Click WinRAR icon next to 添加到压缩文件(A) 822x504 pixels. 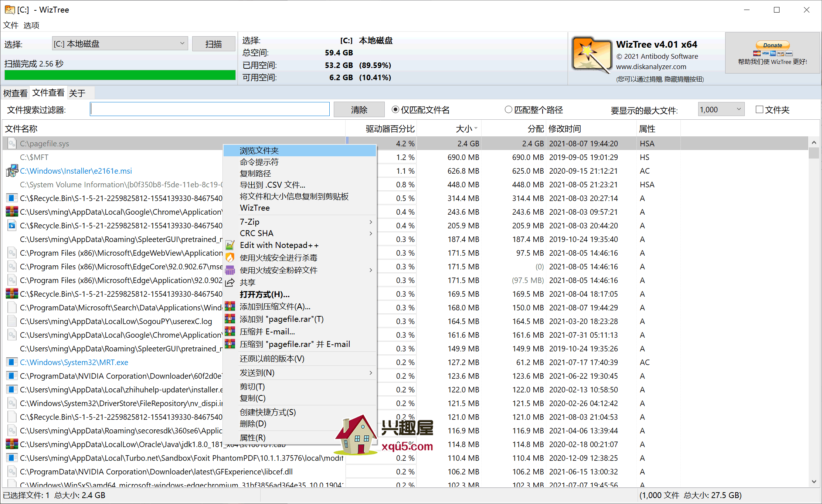[x=230, y=306]
